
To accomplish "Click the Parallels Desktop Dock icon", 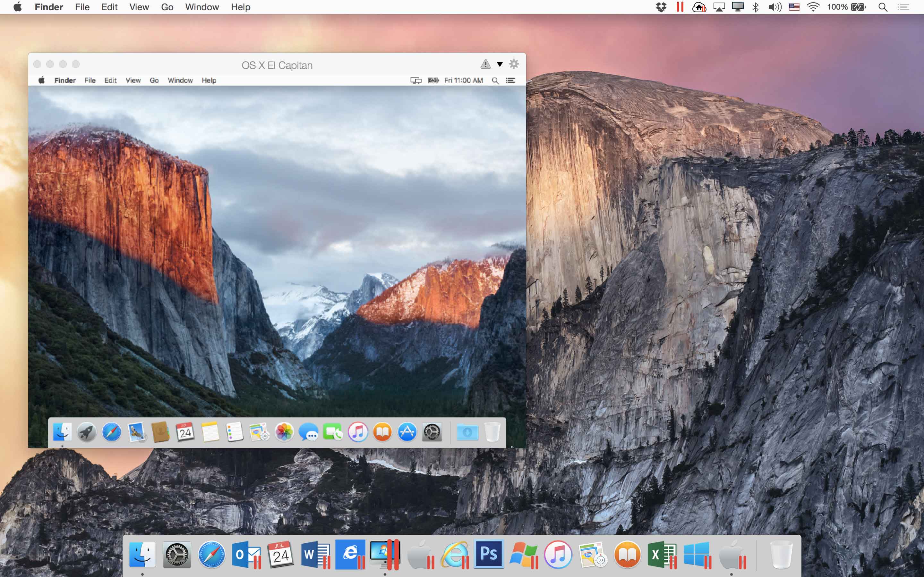I will [384, 554].
